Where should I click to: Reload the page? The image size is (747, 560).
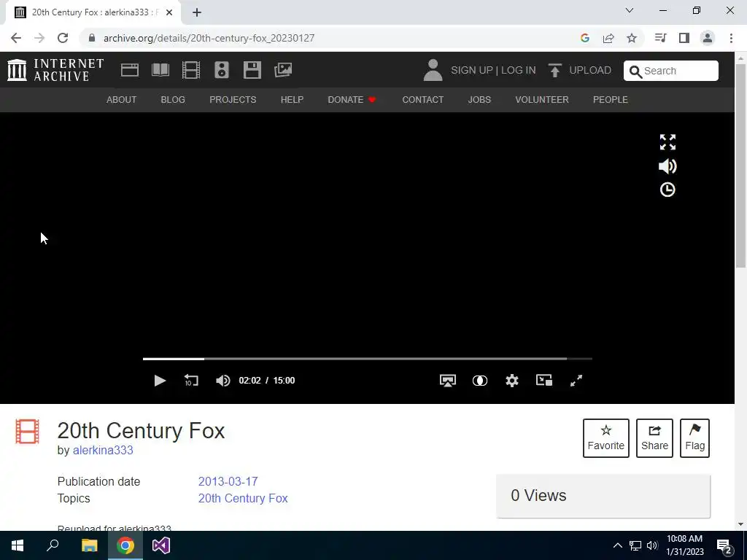[x=63, y=38]
